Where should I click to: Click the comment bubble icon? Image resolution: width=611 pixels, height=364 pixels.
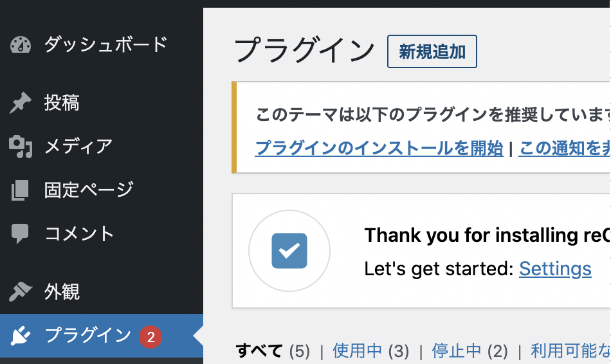[x=21, y=233]
